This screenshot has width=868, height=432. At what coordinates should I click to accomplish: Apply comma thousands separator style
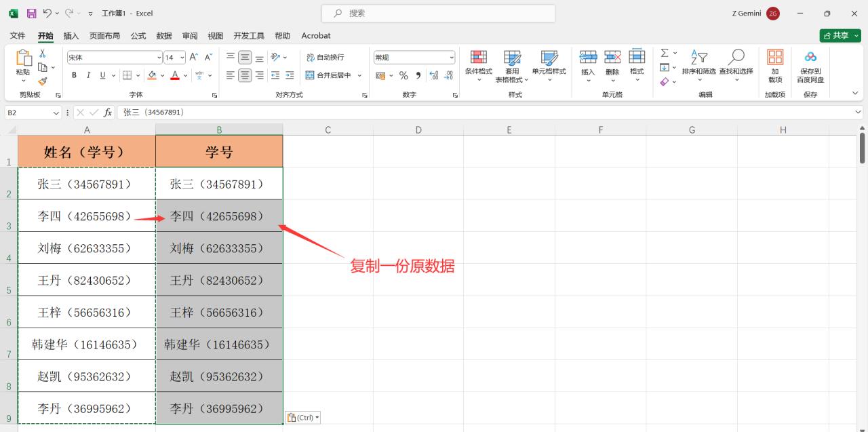418,75
